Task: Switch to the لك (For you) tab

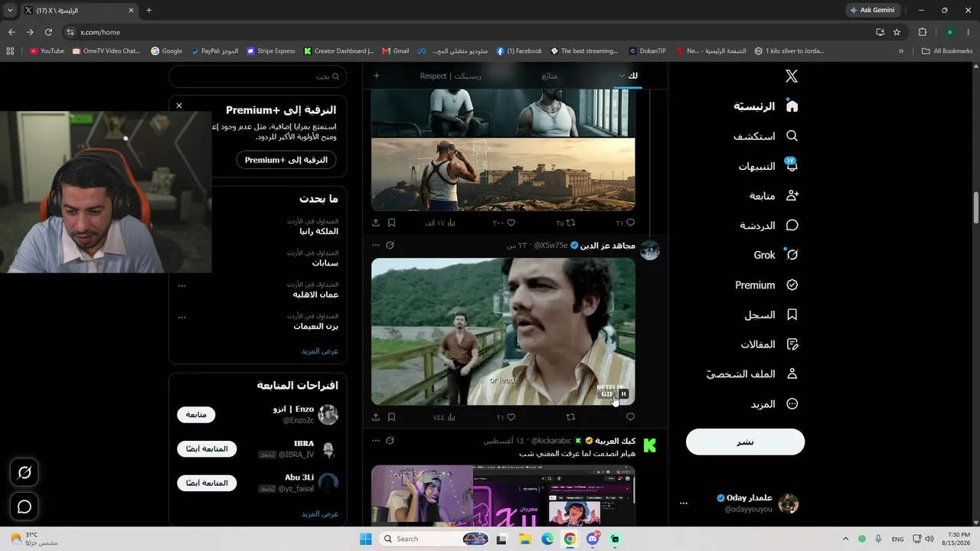Action: point(633,76)
